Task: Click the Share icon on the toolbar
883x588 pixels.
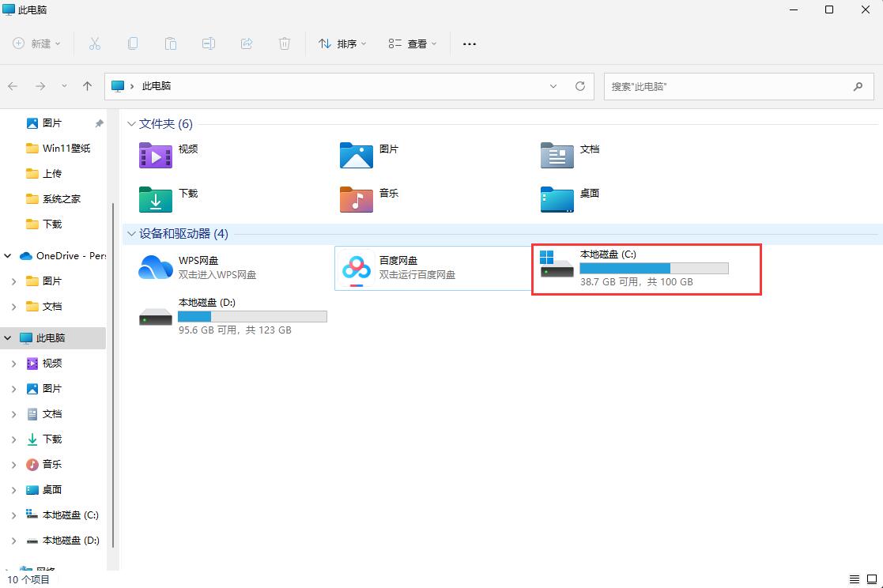Action: click(x=247, y=43)
